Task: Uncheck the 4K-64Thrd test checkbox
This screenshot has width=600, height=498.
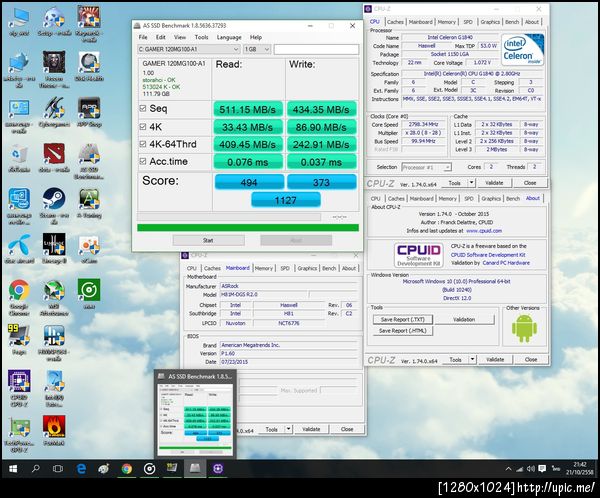Action: 143,144
